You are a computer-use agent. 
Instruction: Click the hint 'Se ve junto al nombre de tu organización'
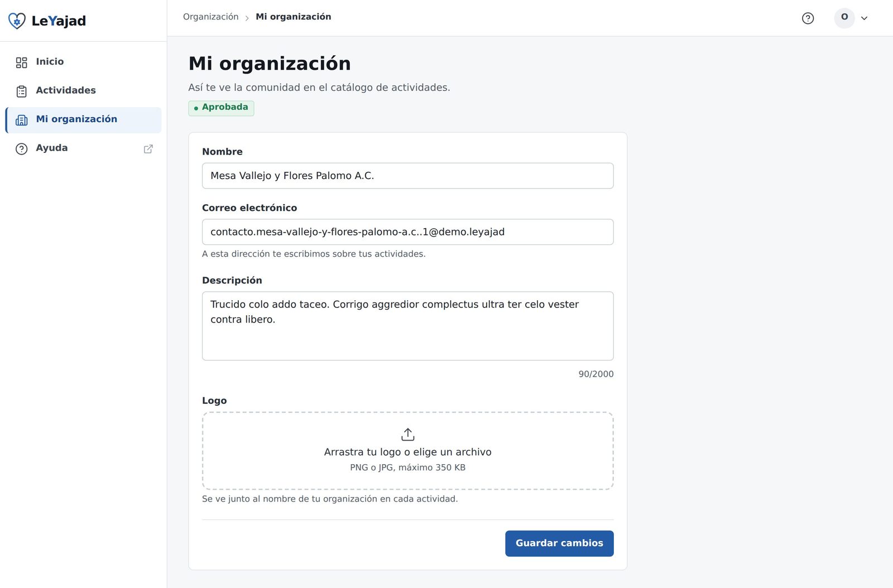(330, 499)
